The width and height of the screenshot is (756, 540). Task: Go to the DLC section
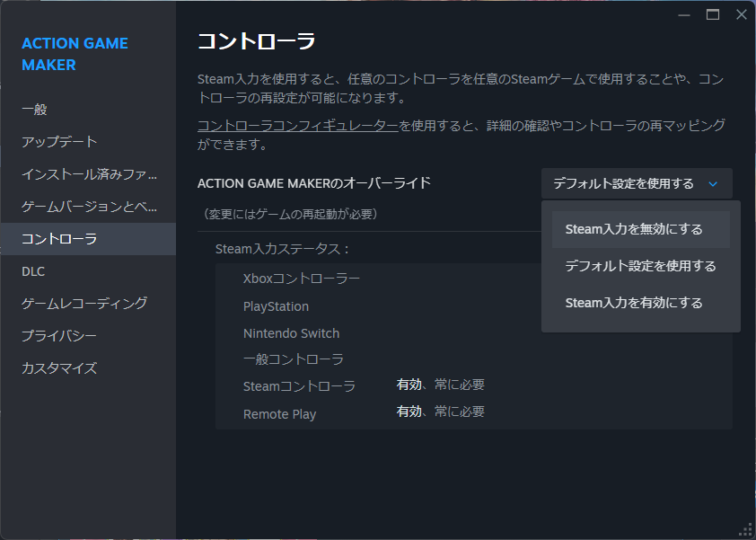[x=88, y=271]
